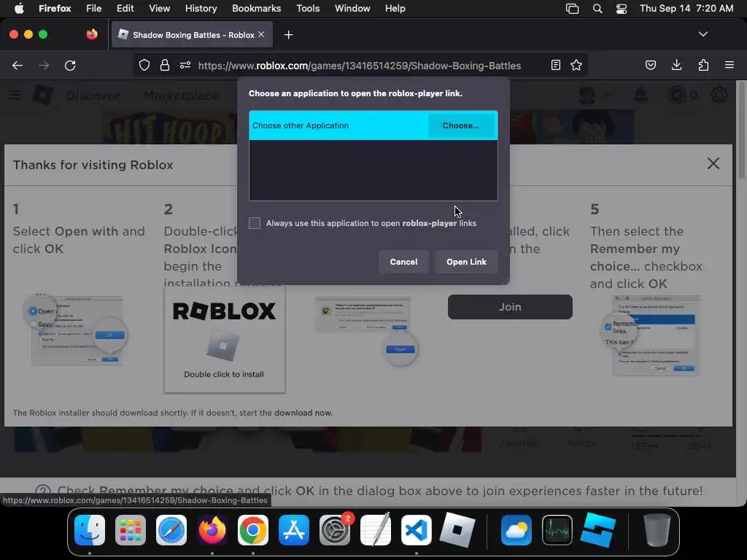
Task: Select Choose other Application row
Action: [373, 125]
